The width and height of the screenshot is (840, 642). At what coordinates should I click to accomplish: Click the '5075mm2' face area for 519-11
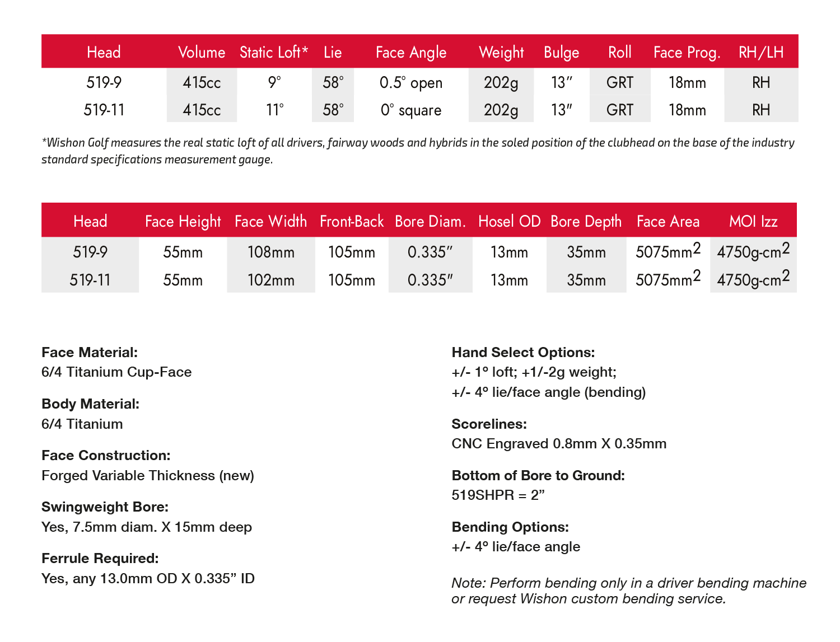click(x=668, y=278)
